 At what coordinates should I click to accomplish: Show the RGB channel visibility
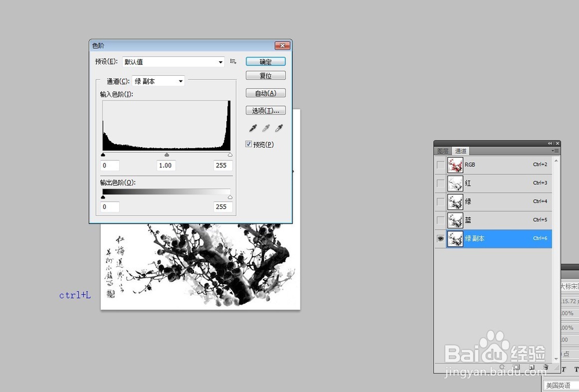coord(440,164)
